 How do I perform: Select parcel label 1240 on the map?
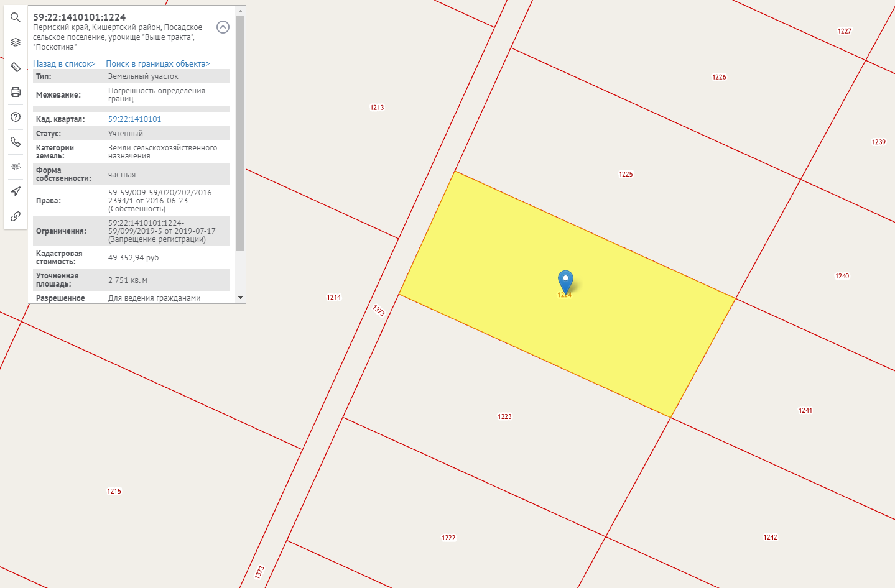coord(842,276)
